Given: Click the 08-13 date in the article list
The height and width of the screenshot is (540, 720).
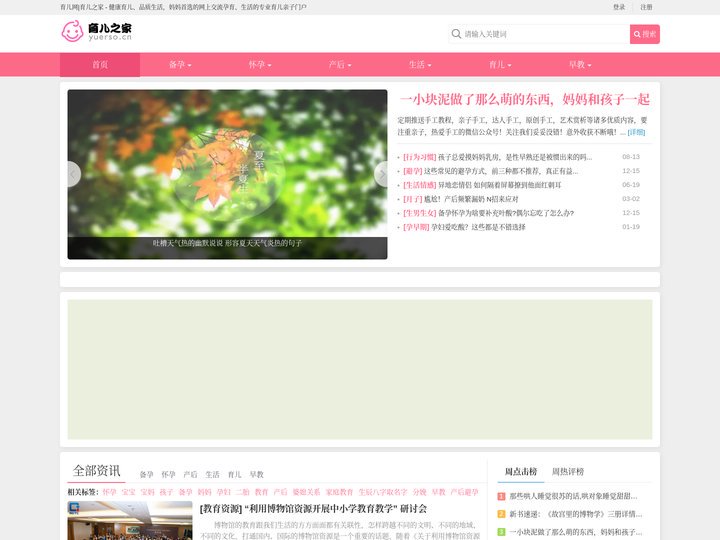Looking at the screenshot, I should click(x=631, y=157).
